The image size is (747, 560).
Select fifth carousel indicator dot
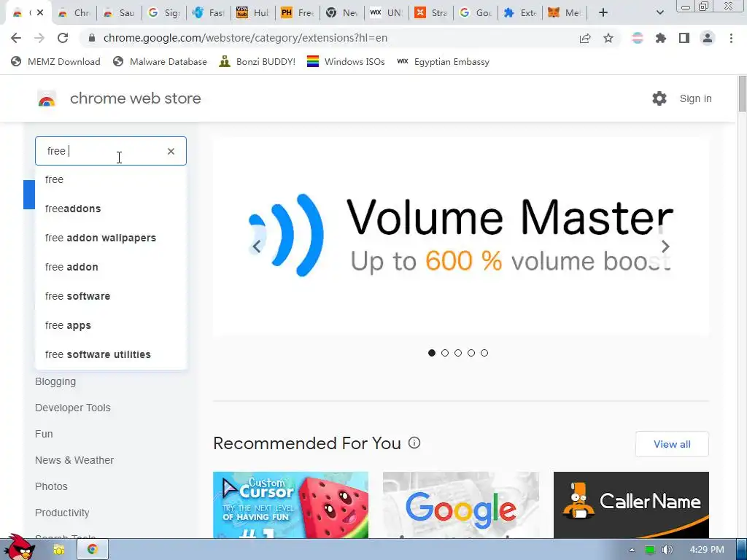pos(484,353)
